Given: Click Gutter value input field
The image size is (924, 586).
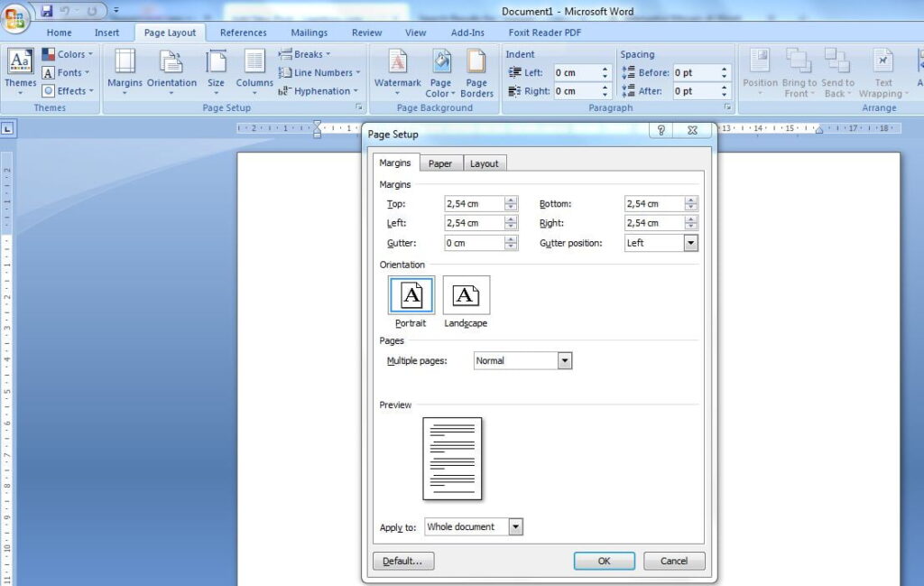Looking at the screenshot, I should pyautogui.click(x=475, y=243).
